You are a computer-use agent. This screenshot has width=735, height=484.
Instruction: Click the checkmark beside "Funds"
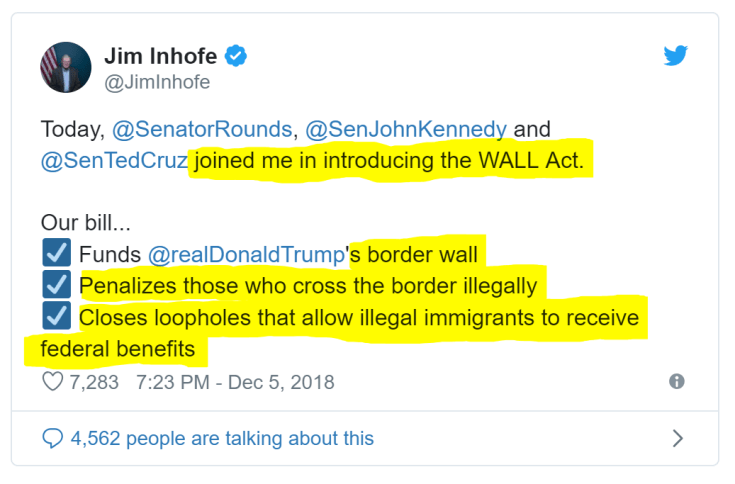(x=57, y=253)
